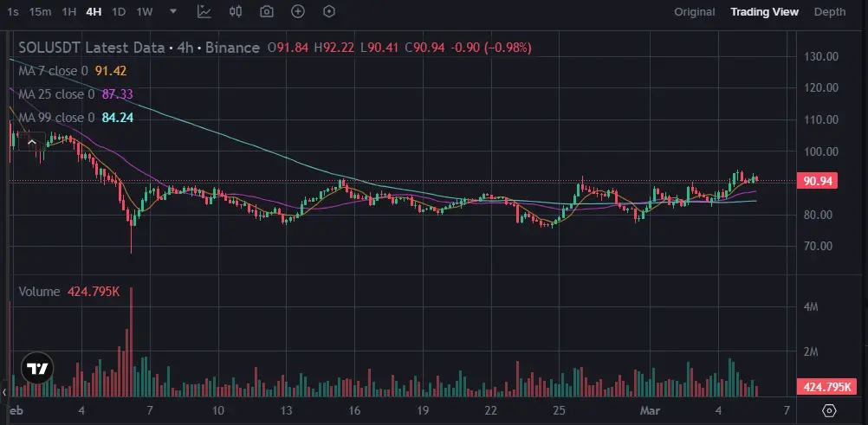
Task: Click the Volume indicator label
Action: pyautogui.click(x=40, y=293)
